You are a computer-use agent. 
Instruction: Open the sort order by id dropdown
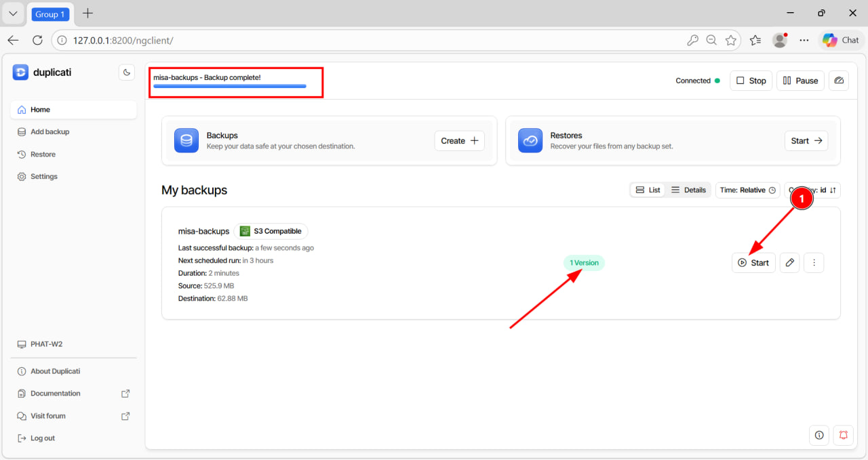coord(822,190)
